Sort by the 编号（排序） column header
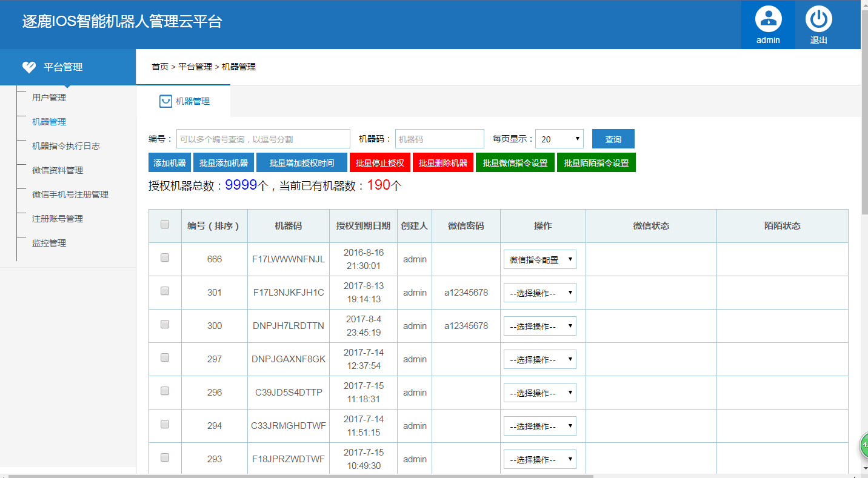868x478 pixels. (x=214, y=225)
